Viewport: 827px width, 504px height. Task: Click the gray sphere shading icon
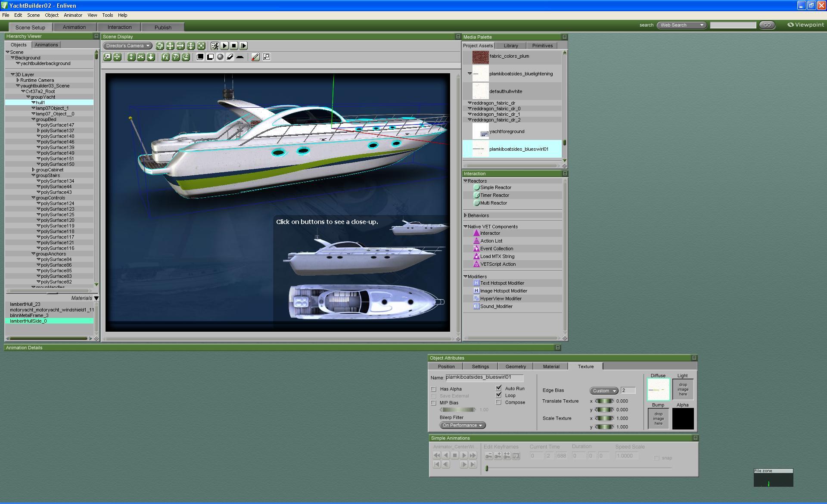pos(220,57)
